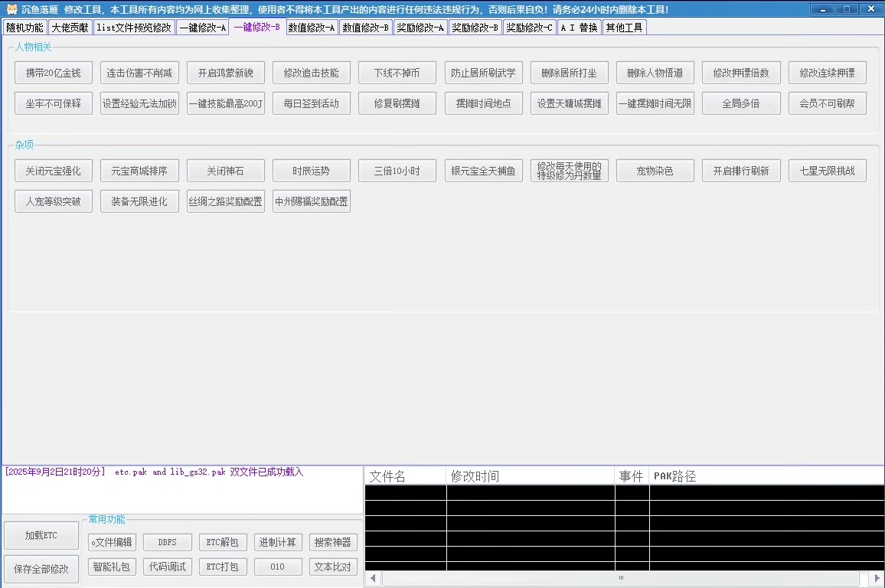Click the 关闭神石 button

point(226,171)
